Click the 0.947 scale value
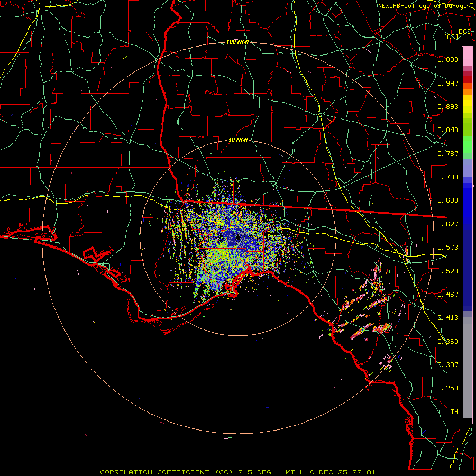This screenshot has width=476, height=476. click(x=448, y=83)
